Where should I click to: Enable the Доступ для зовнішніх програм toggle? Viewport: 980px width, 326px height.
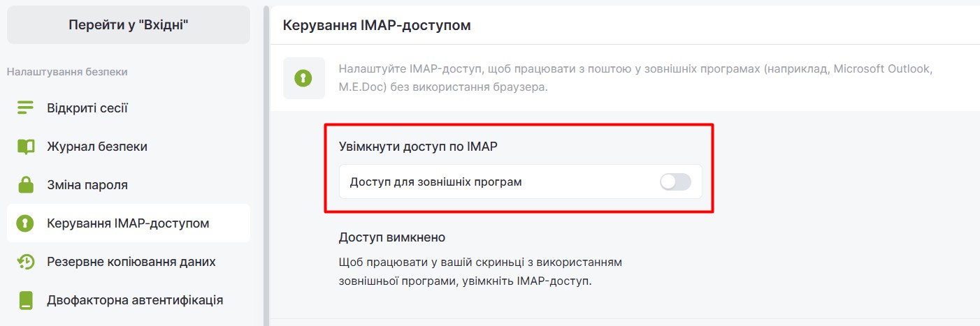pos(675,182)
